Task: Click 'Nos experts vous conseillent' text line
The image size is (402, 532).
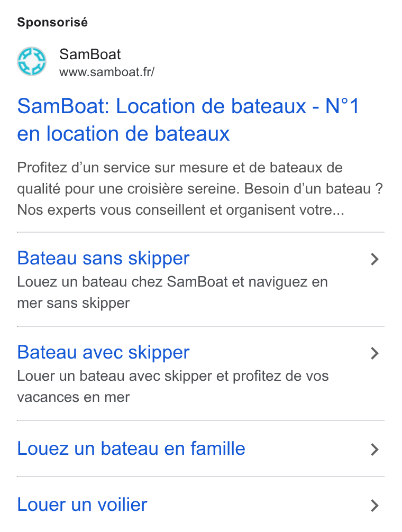Action: 180,209
